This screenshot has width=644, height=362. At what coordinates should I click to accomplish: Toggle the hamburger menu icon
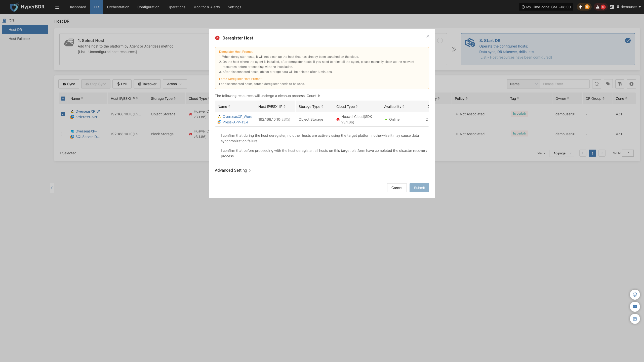click(57, 7)
